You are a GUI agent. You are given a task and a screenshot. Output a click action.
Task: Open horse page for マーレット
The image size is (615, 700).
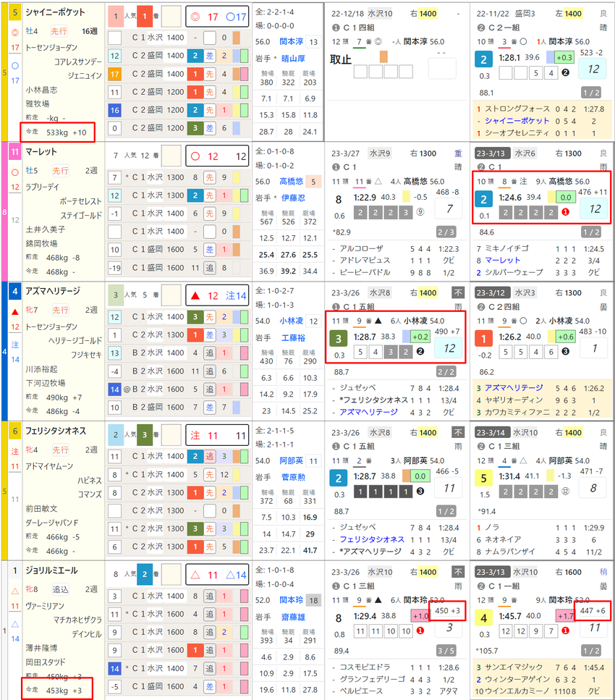tap(41, 152)
